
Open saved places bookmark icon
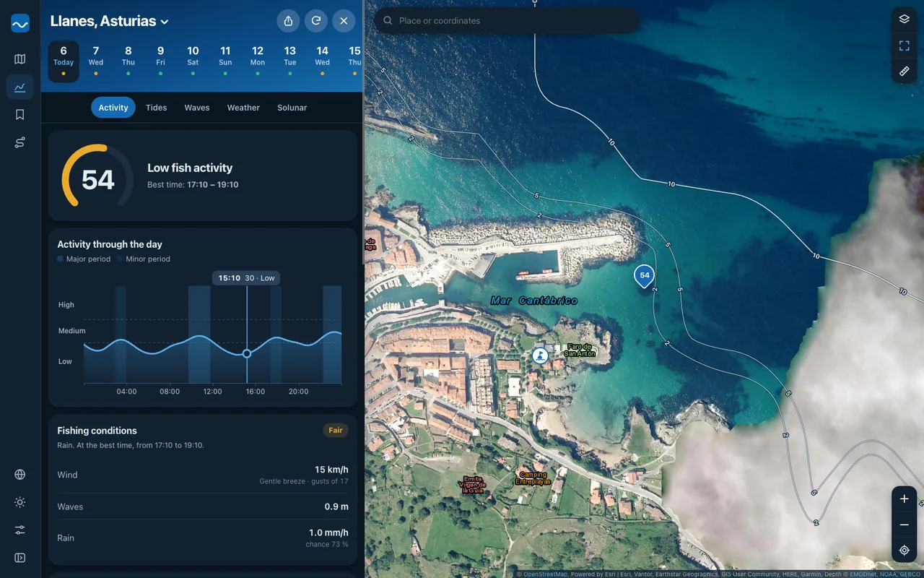(20, 115)
